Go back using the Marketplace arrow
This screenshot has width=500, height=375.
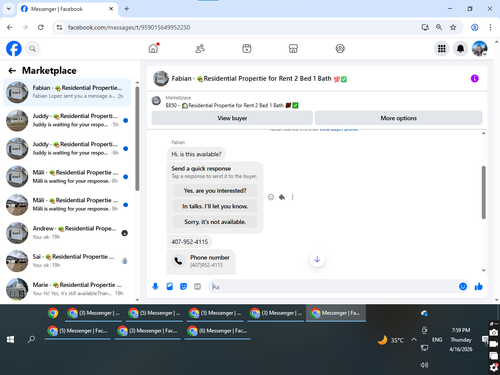(x=12, y=71)
